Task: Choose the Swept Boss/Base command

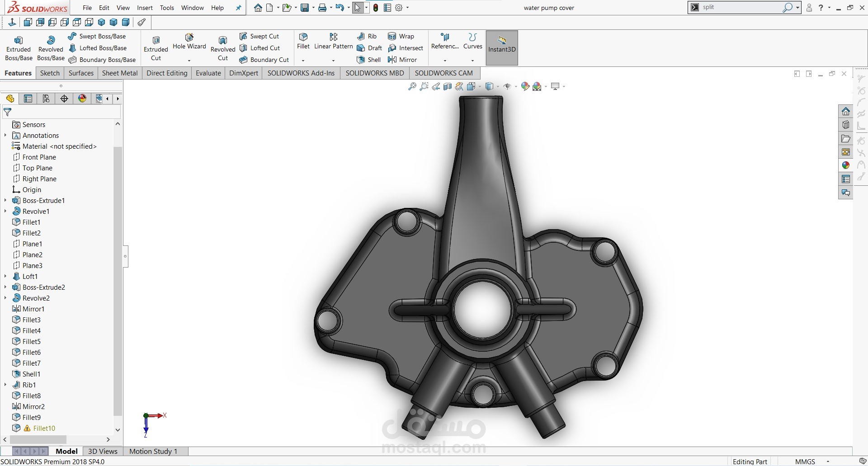Action: 97,36
